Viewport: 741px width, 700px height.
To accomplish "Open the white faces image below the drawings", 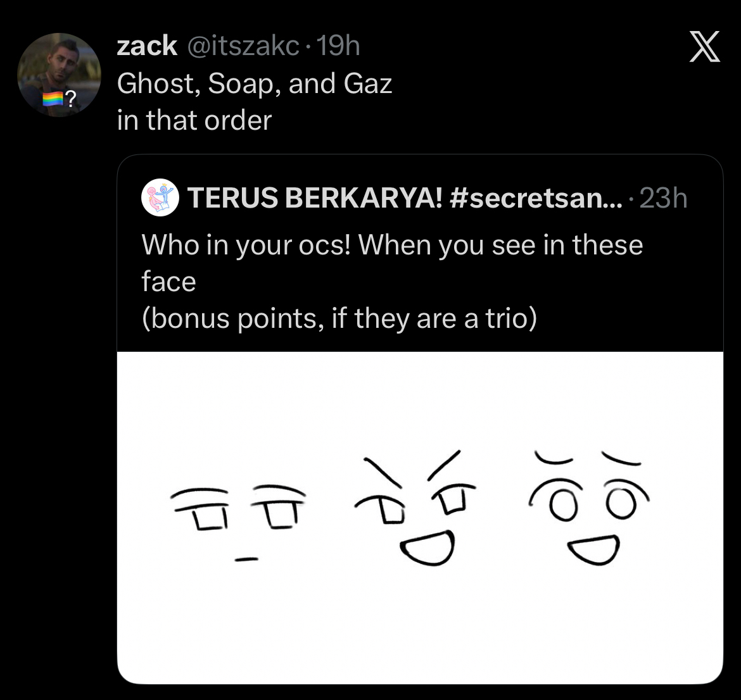I will tap(419, 627).
